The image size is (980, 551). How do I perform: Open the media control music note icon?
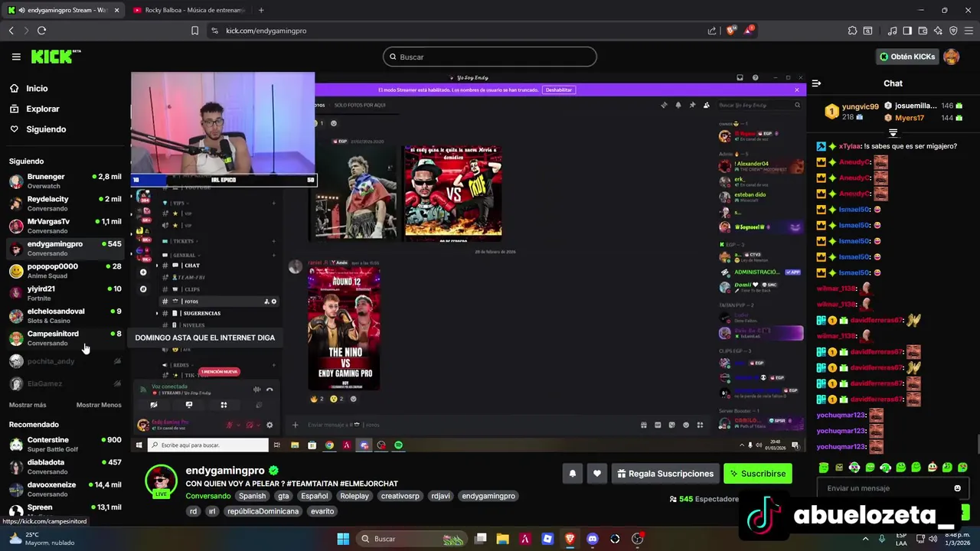892,31
